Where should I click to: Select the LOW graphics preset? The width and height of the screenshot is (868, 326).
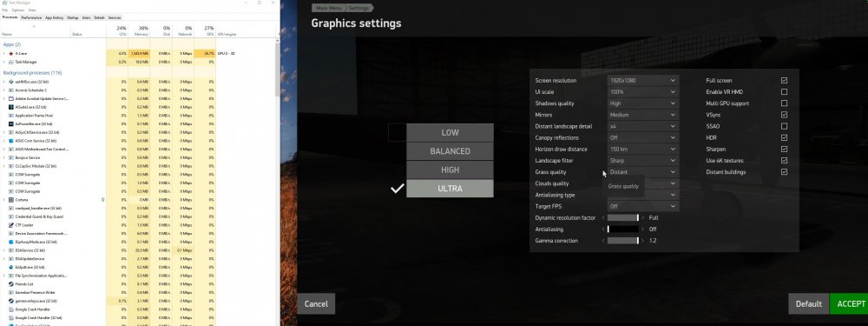tap(450, 132)
